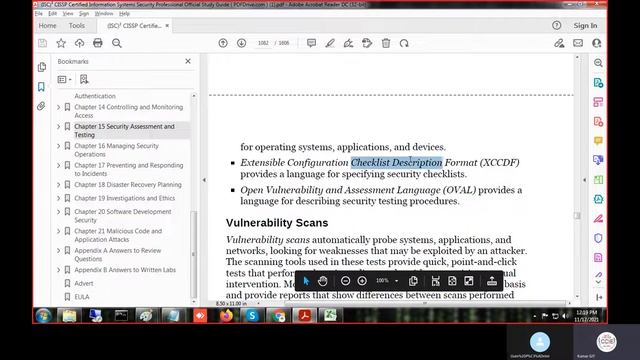
Task: Bookmark the file with the star icon
Action: coord(61,43)
